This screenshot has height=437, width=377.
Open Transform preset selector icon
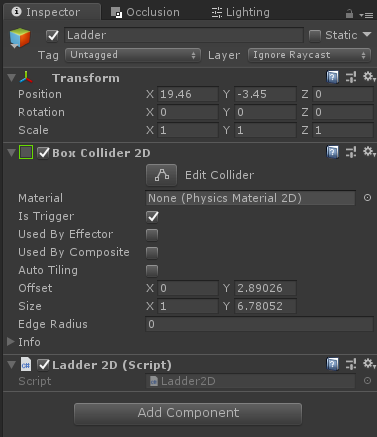click(351, 77)
